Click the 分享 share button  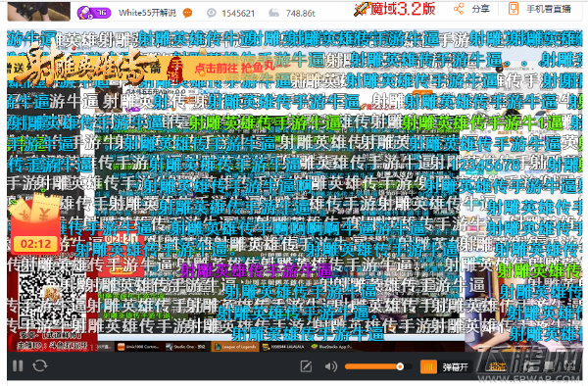(471, 9)
